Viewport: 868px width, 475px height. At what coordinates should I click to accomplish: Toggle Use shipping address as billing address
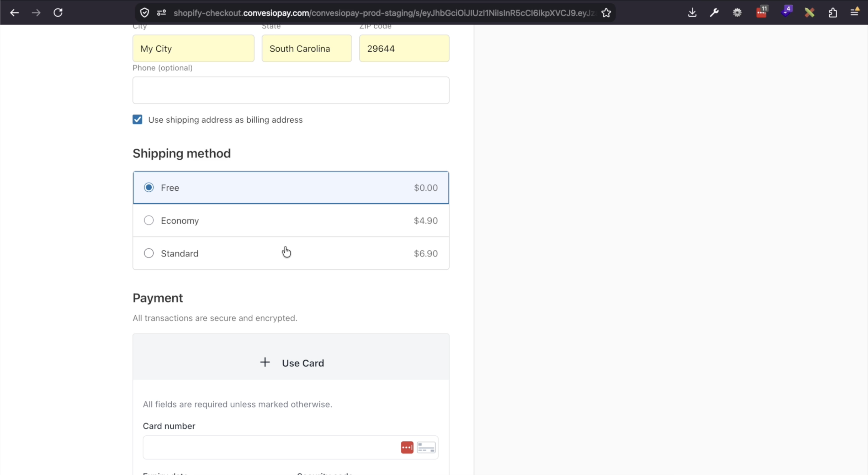tap(137, 120)
